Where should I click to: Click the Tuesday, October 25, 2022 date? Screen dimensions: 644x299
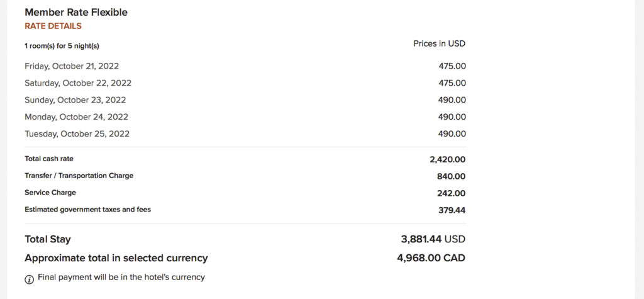[x=77, y=134]
